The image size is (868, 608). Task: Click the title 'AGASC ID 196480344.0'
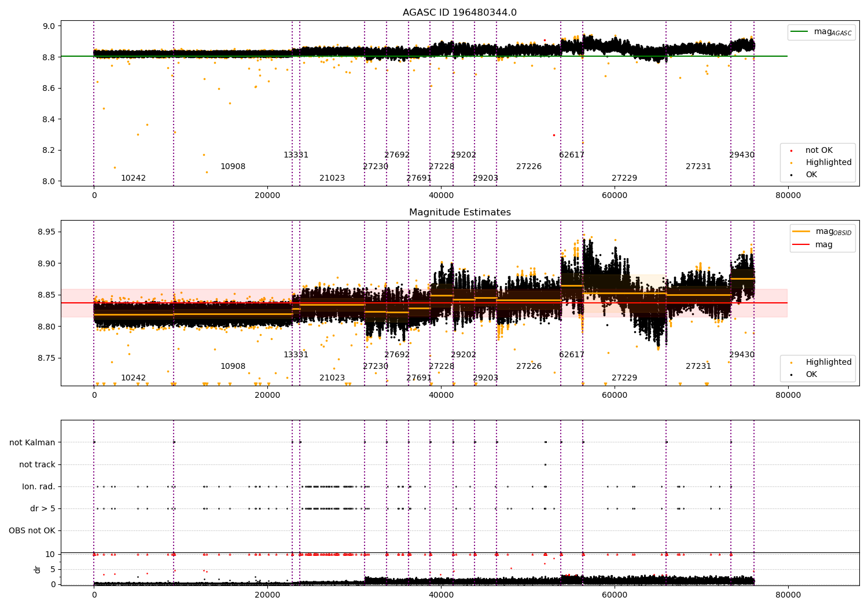point(459,13)
